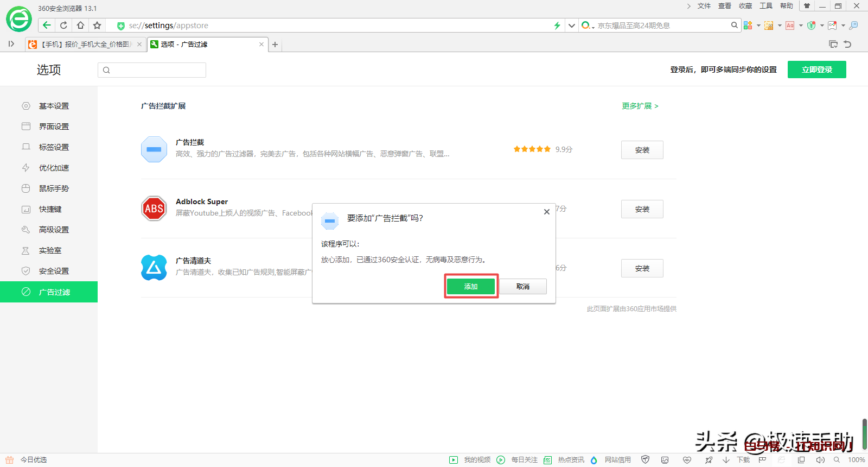
Task: Click the skin-change shirt icon in the title bar
Action: point(807,6)
